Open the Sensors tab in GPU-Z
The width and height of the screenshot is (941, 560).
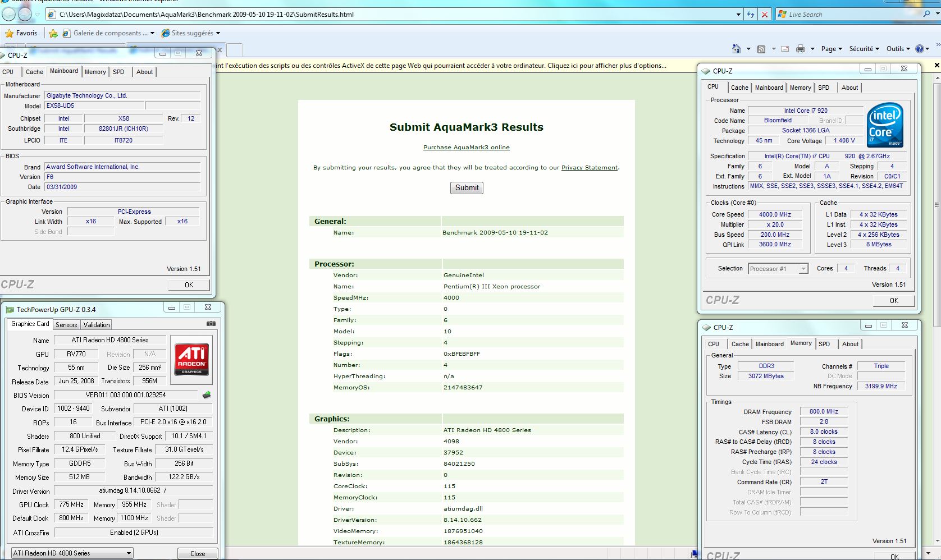click(x=66, y=325)
